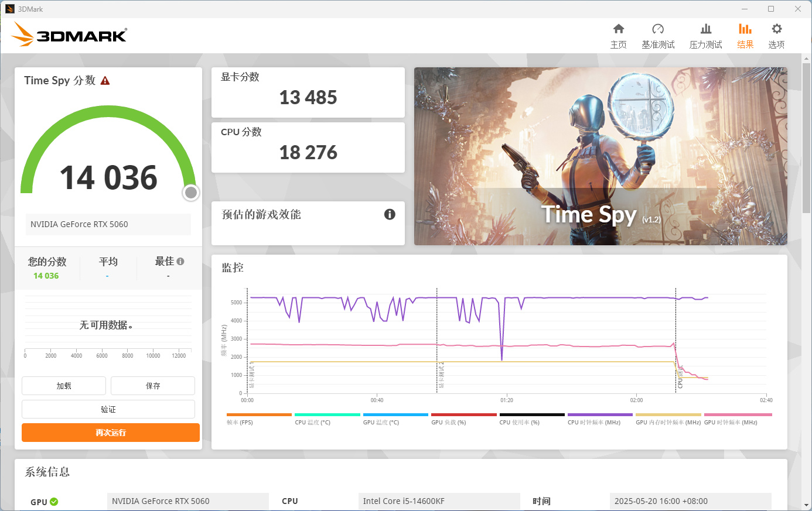
Task: Click the CPU test marker line in the chart
Action: tap(676, 341)
